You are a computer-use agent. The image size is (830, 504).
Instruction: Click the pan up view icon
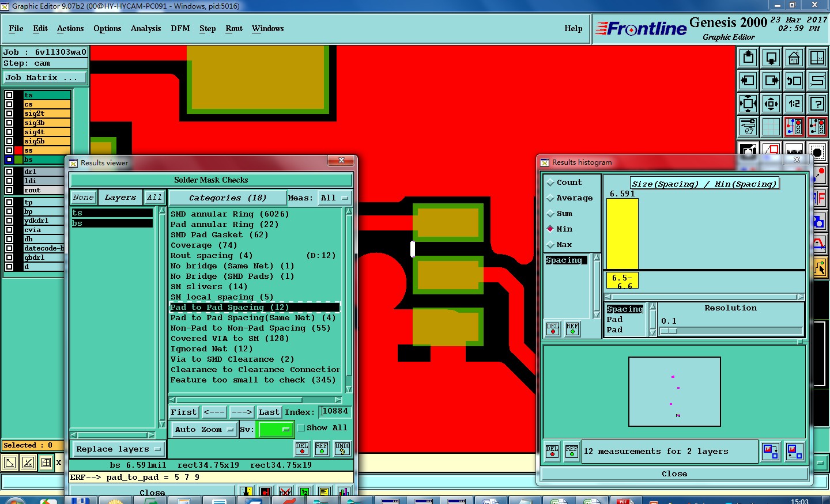click(748, 58)
